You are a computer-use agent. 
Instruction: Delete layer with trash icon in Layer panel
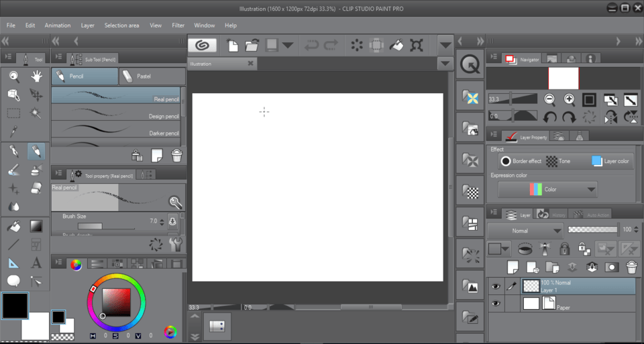coord(631,268)
